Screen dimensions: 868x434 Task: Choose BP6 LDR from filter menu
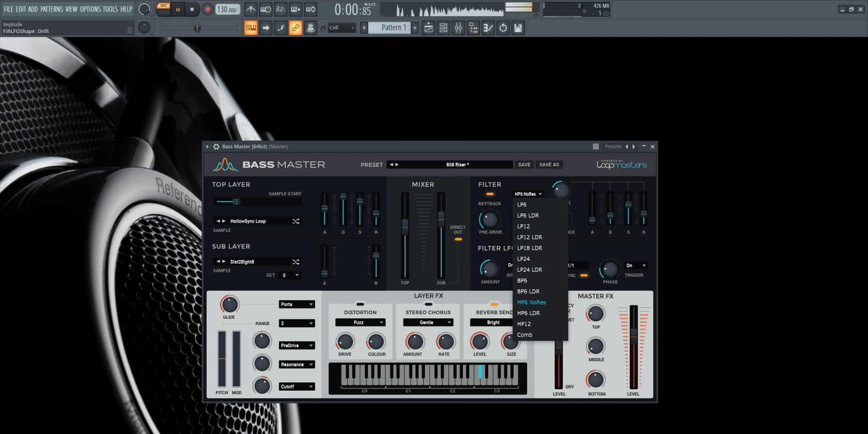[x=540, y=291]
